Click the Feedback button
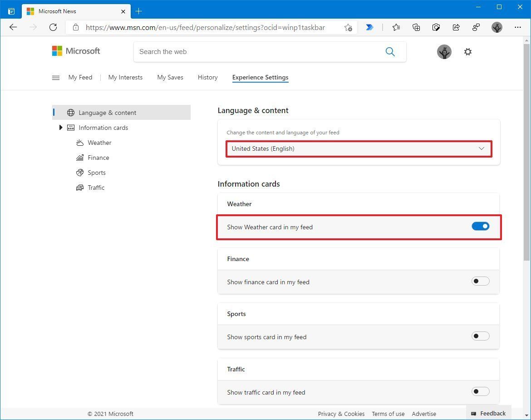The image size is (531, 420). tap(489, 413)
